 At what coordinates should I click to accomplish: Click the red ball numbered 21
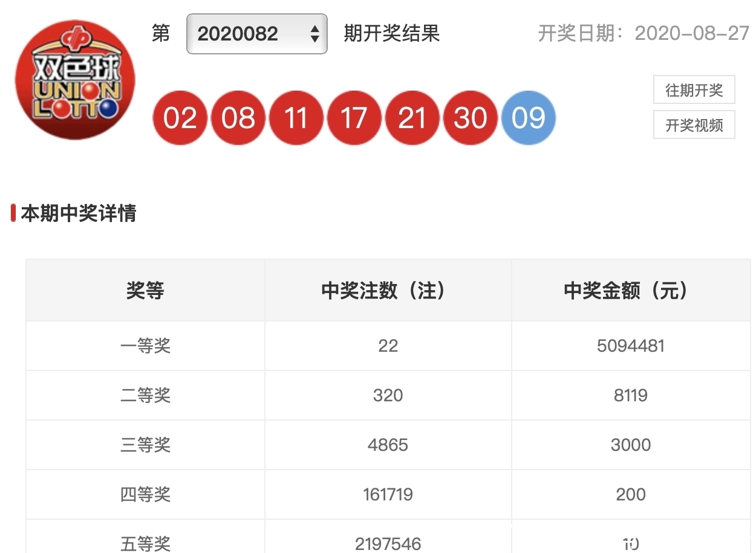pyautogui.click(x=412, y=118)
